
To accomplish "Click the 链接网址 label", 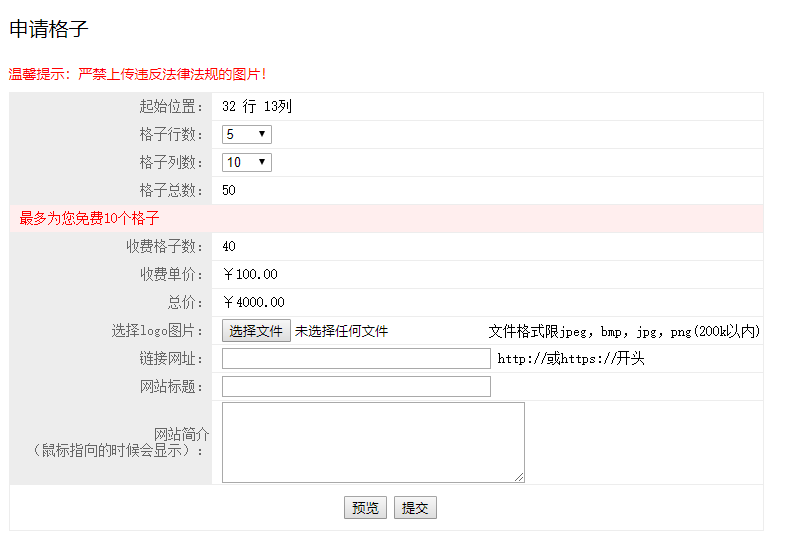I will (171, 358).
